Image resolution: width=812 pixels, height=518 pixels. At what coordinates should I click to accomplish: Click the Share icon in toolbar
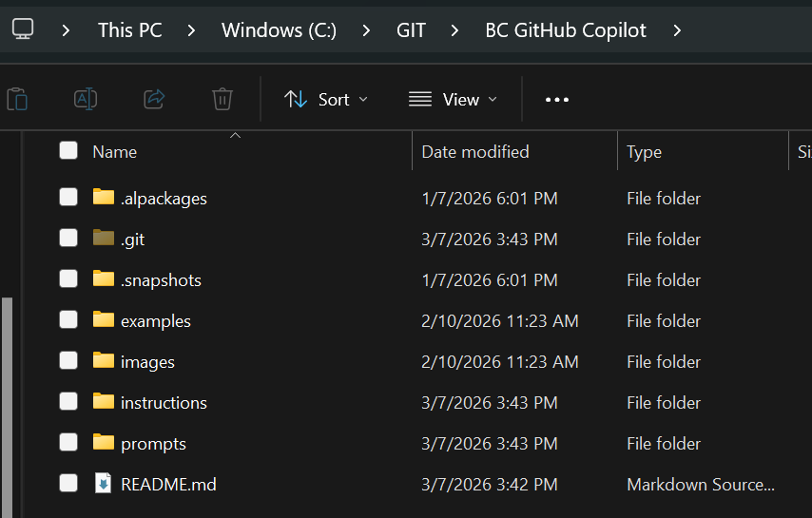coord(154,99)
